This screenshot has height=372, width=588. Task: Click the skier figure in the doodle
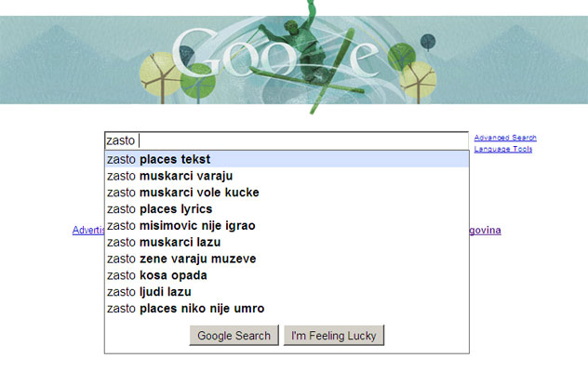(300, 46)
